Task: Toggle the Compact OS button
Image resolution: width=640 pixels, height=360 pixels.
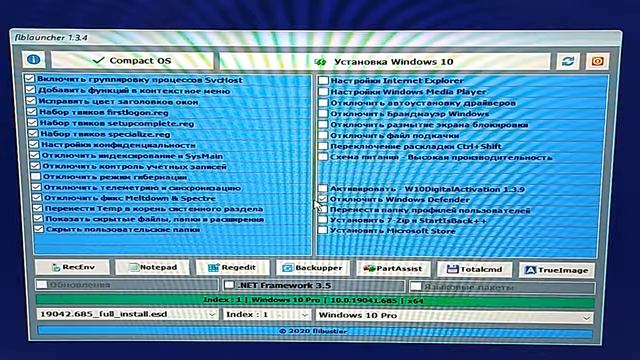Action: pos(132,60)
